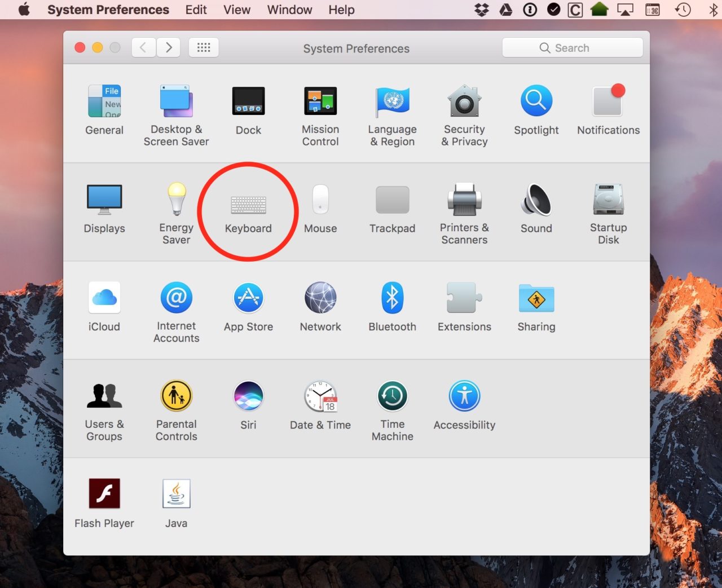This screenshot has width=722, height=588.
Task: Open Startup Disk pane
Action: click(x=608, y=214)
